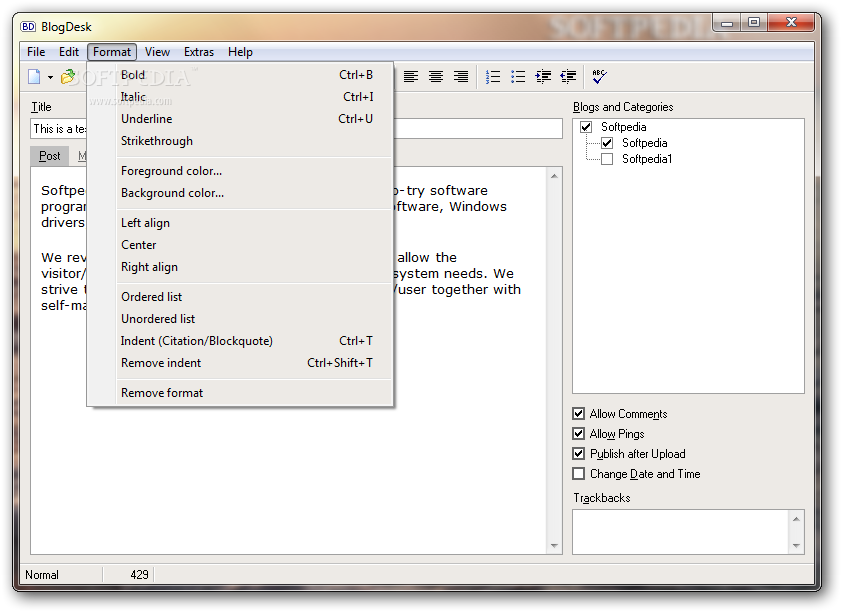Open the New post dropdown arrow
Viewport: 842px width, 612px height.
click(x=50, y=77)
